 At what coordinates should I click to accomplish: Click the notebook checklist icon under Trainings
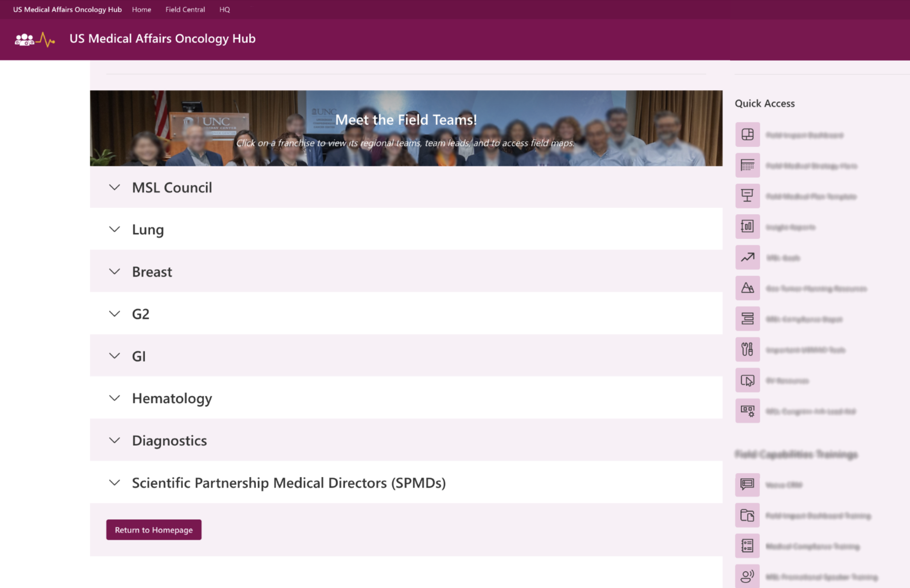tap(747, 546)
